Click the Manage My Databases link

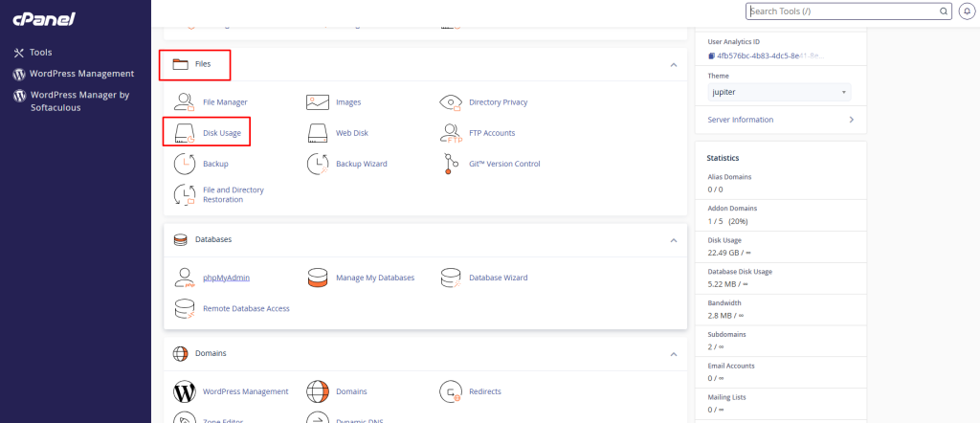point(374,278)
